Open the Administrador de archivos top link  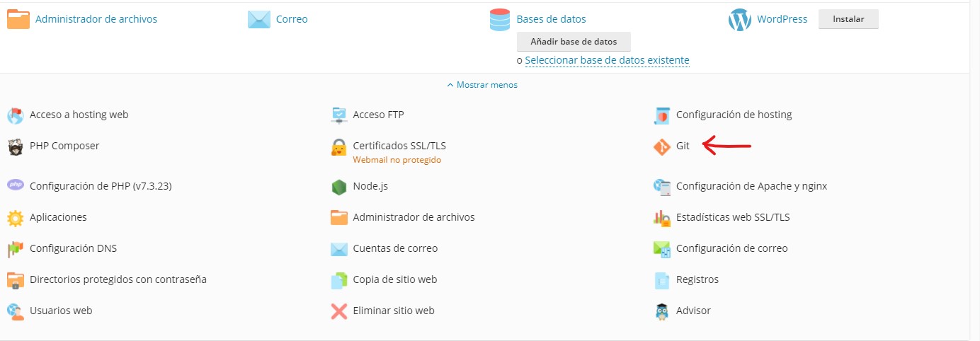[x=96, y=20]
